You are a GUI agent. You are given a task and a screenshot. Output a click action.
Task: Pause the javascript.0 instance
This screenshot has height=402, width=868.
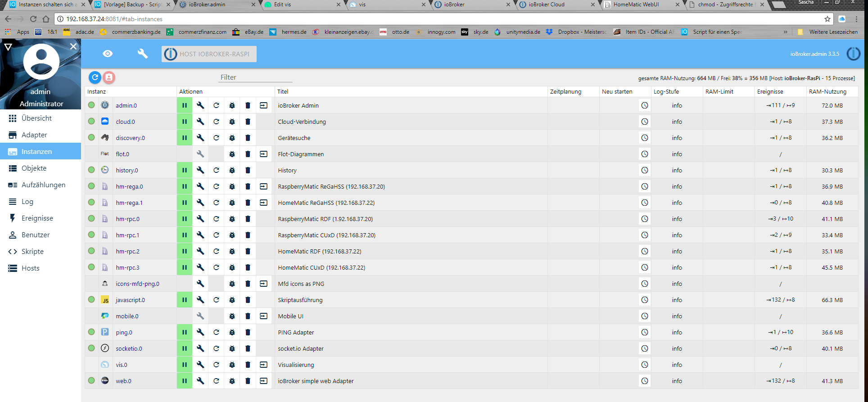[185, 300]
